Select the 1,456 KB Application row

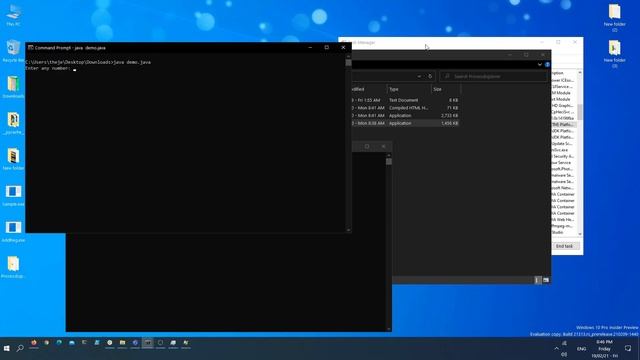[x=405, y=123]
